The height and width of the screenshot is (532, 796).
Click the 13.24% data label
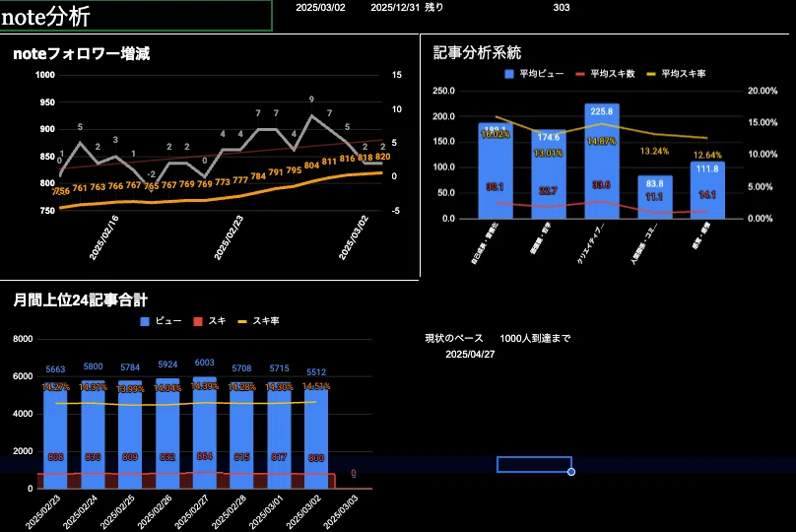tap(654, 152)
